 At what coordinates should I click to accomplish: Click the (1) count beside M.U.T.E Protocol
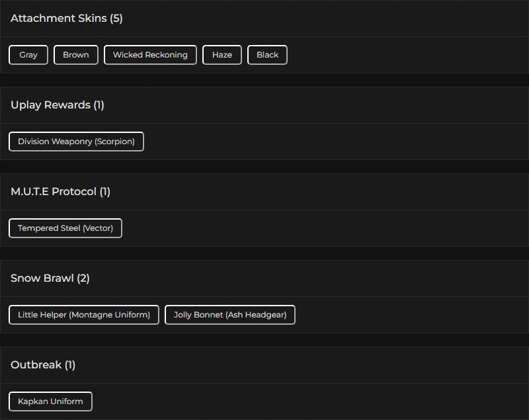(x=104, y=192)
